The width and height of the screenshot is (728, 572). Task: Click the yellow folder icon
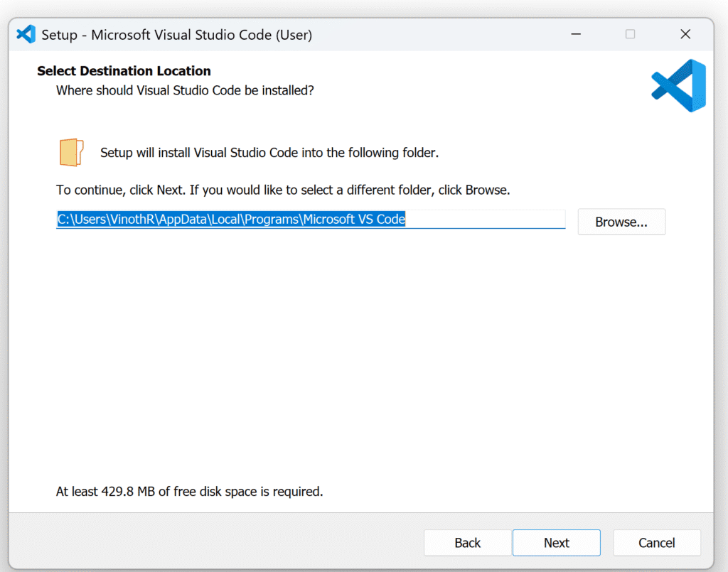pos(71,152)
